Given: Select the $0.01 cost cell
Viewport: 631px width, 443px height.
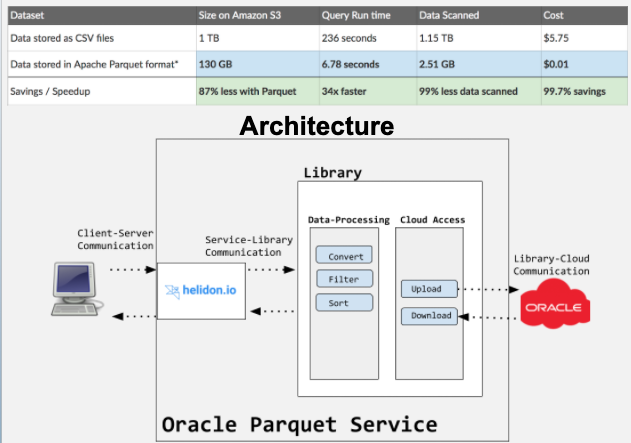Looking at the screenshot, I should (584, 64).
